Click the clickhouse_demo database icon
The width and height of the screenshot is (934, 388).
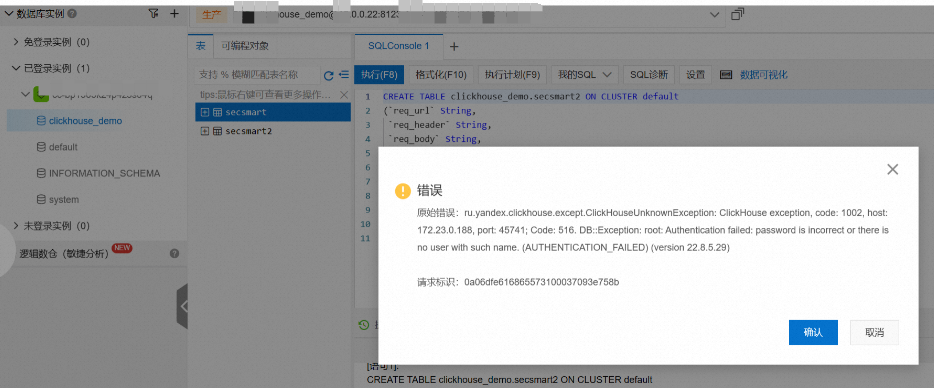point(41,121)
